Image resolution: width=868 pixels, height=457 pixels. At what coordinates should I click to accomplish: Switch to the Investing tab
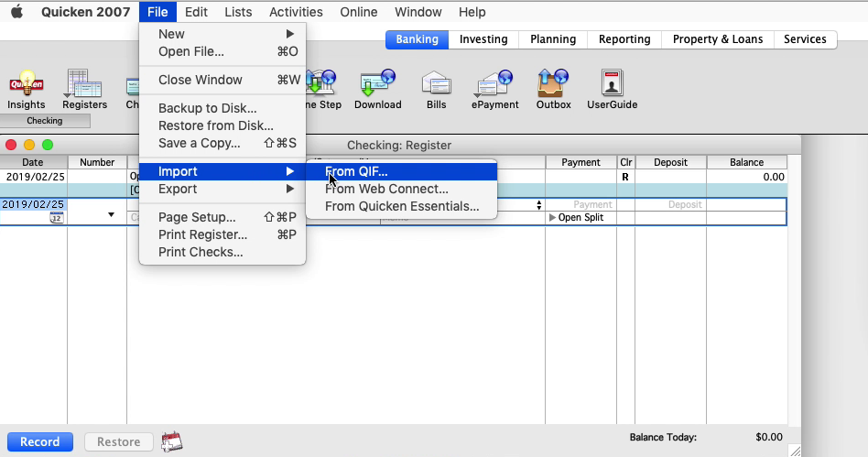(x=483, y=39)
